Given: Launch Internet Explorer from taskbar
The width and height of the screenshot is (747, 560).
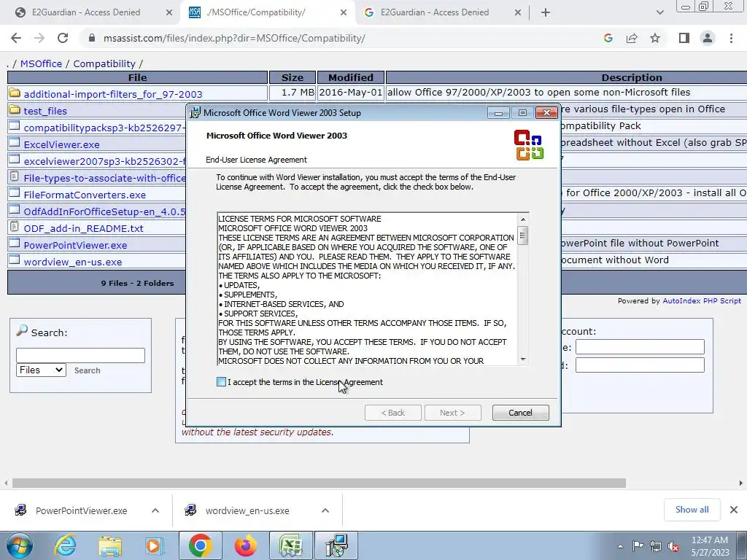Looking at the screenshot, I should [x=64, y=545].
